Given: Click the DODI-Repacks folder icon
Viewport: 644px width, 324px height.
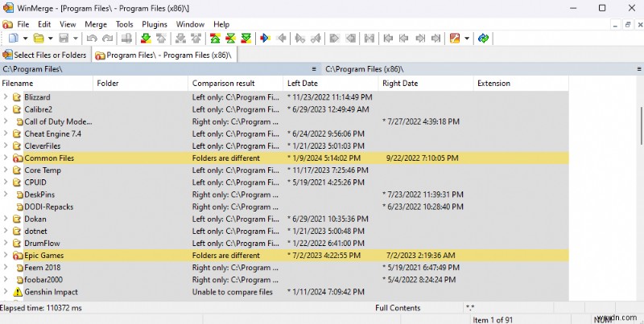Looking at the screenshot, I should pos(19,207).
